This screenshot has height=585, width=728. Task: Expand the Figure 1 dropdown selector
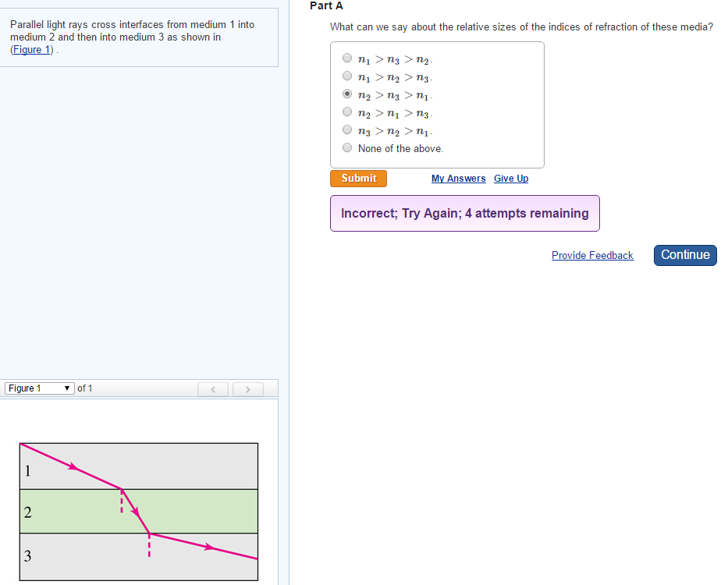point(39,388)
